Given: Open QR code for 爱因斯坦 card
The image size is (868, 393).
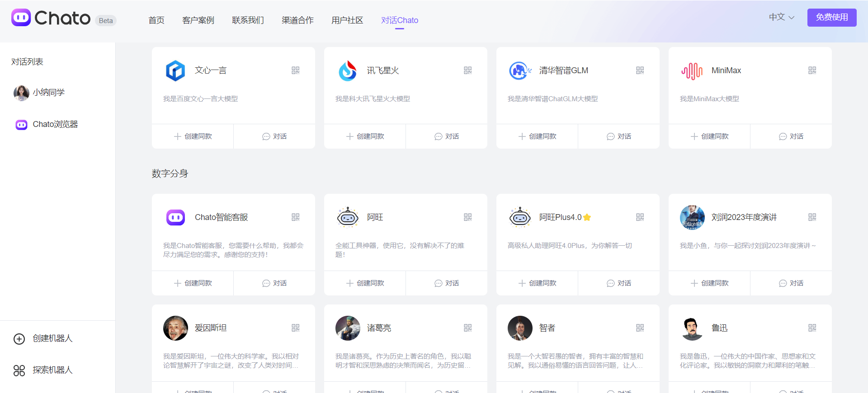Looking at the screenshot, I should coord(296,328).
